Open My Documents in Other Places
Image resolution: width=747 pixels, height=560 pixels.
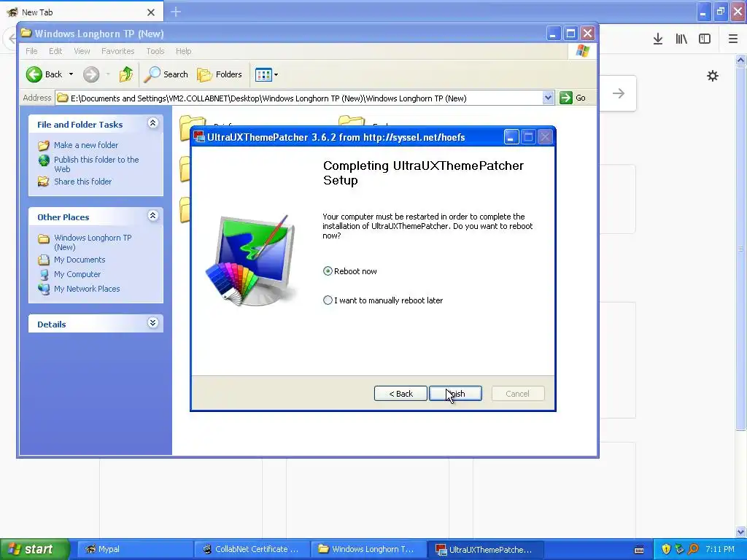[x=80, y=260]
